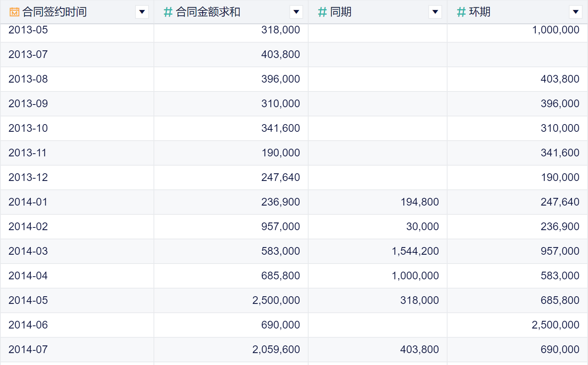Click the 合同金额求和 header label

(x=208, y=12)
